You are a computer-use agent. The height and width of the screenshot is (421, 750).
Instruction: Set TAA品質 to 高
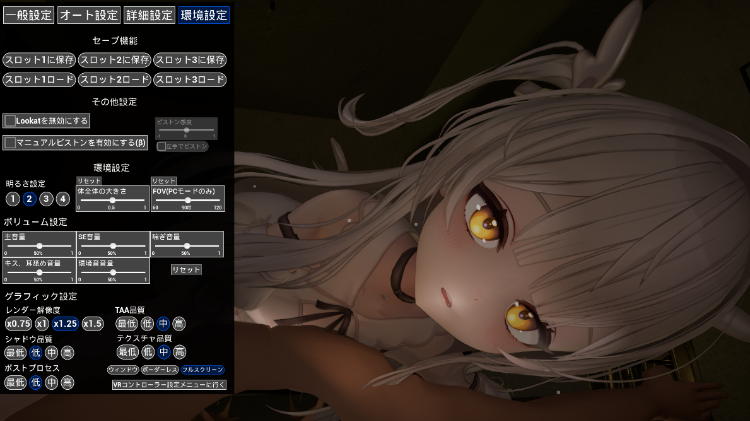tap(179, 324)
